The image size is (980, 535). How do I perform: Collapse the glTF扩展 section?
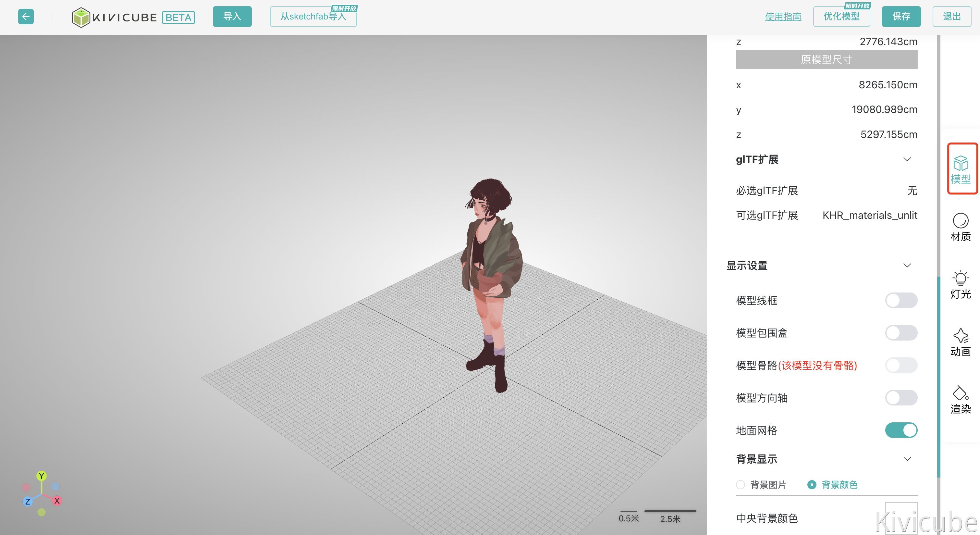tap(907, 159)
